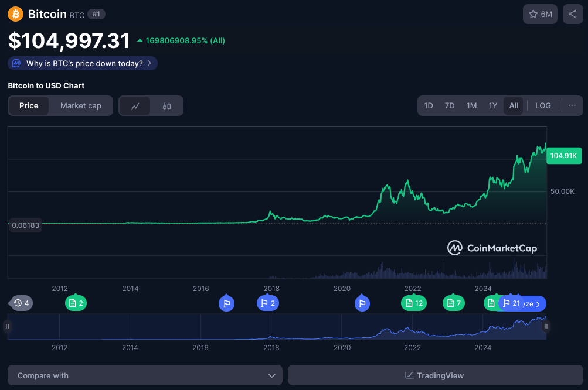
Task: Open the three-dot chart options menu
Action: click(x=571, y=105)
